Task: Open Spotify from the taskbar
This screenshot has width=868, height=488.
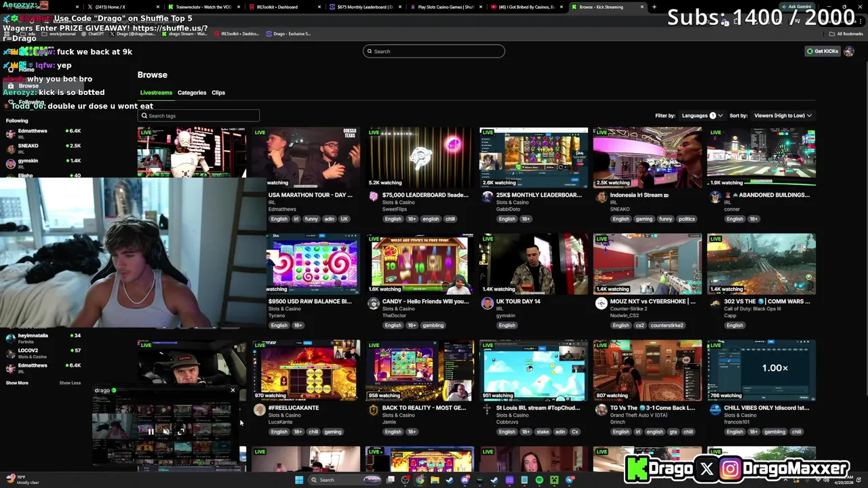Action: 539,480
